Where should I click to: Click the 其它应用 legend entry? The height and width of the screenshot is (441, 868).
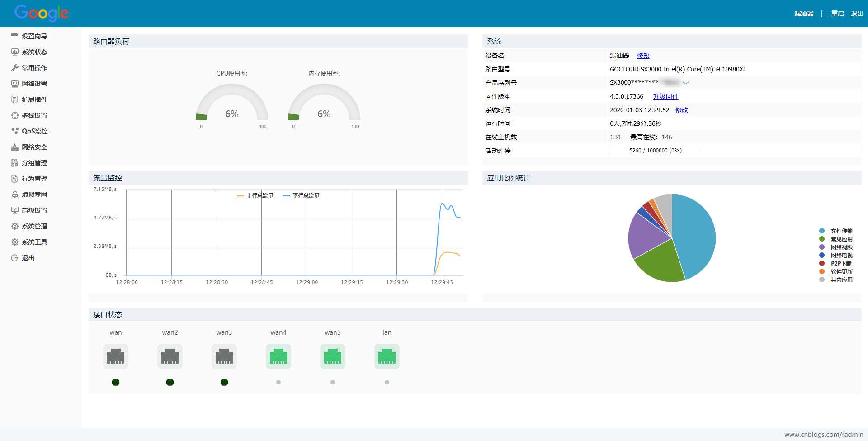tap(836, 280)
